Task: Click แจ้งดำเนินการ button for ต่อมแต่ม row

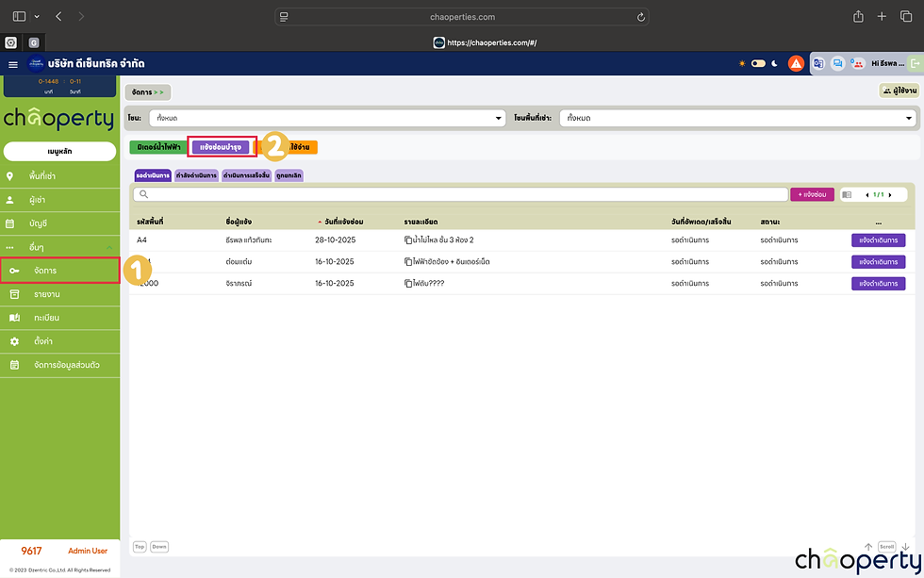Action: 878,262
